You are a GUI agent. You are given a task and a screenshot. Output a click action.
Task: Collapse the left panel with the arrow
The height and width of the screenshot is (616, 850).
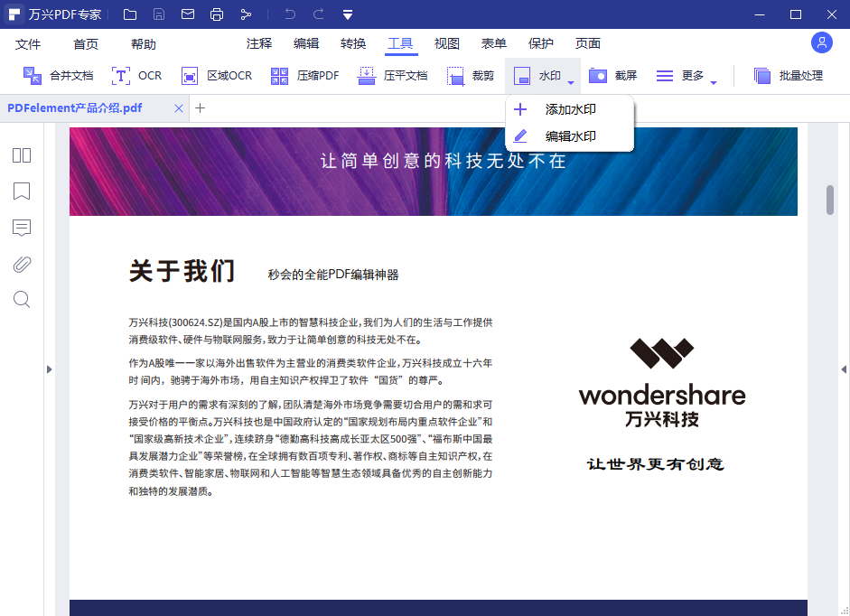coord(50,369)
